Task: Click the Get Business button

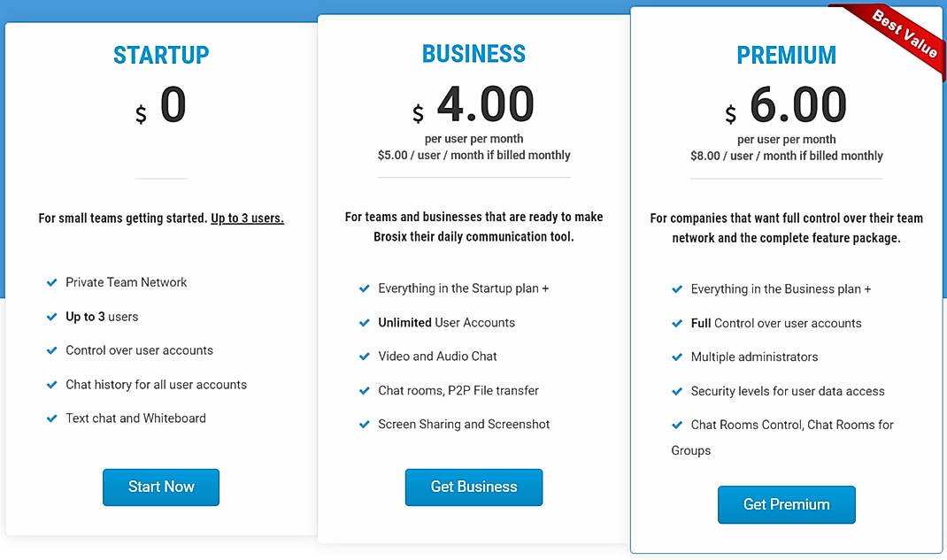Action: coord(473,487)
